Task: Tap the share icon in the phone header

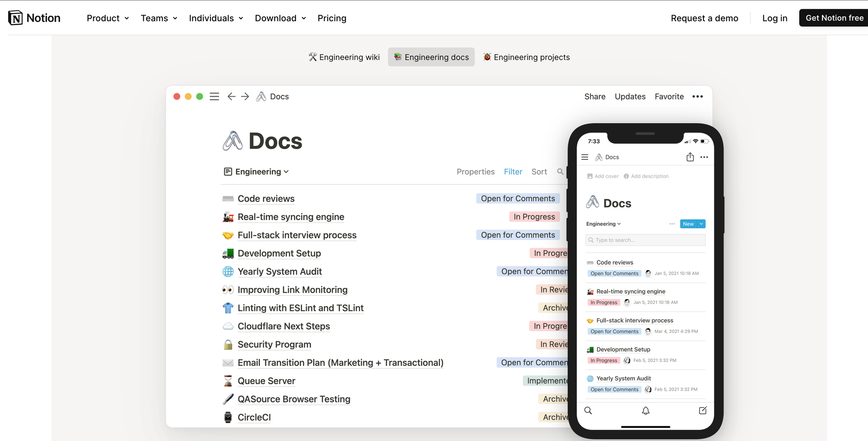Action: click(x=690, y=157)
